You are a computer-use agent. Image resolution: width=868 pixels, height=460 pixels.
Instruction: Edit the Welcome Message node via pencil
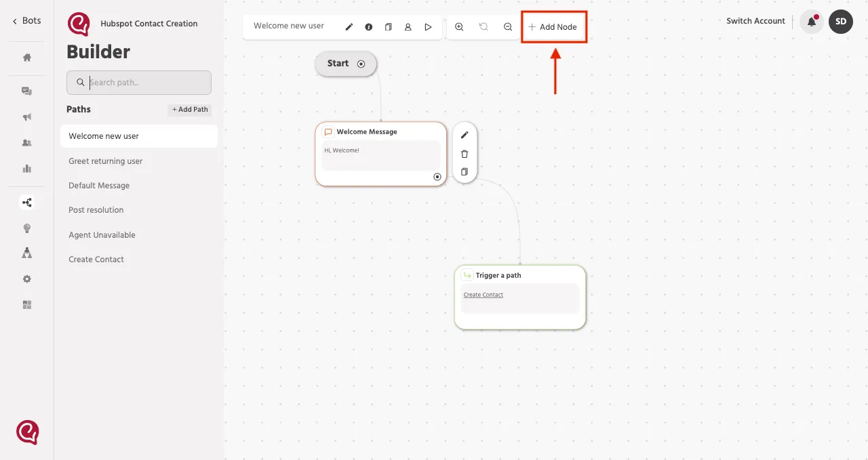(465, 135)
